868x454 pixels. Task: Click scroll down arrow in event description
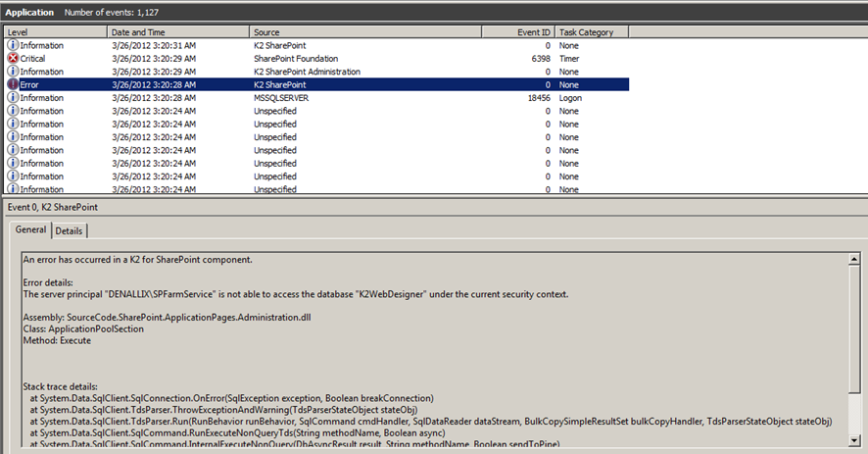[854, 440]
